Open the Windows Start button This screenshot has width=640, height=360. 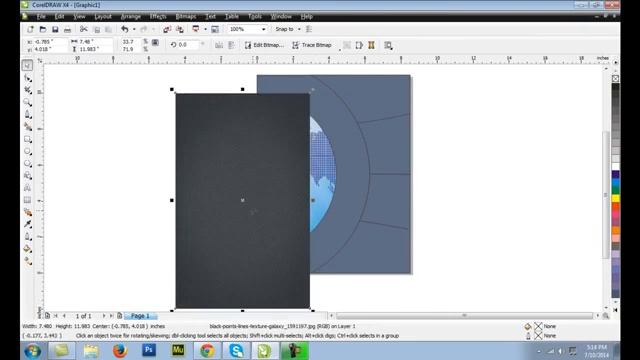[x=32, y=351]
